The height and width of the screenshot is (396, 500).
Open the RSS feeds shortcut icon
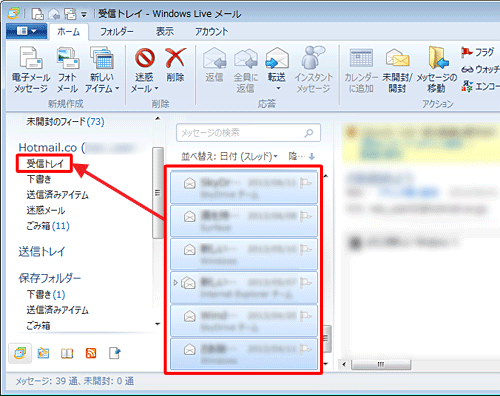point(91,353)
